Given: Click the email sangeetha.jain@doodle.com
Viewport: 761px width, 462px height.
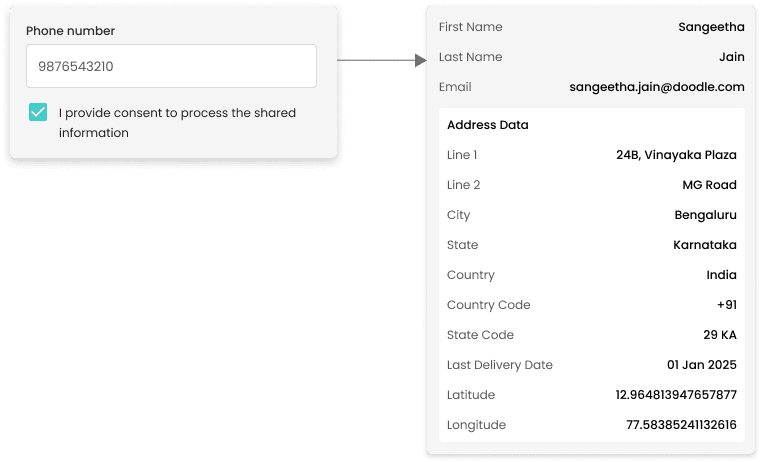Looking at the screenshot, I should coord(657,87).
